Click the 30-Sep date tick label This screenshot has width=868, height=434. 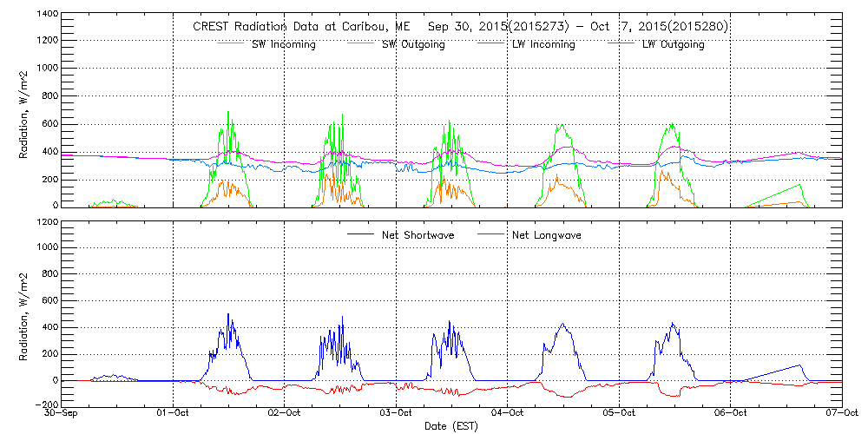click(x=62, y=414)
